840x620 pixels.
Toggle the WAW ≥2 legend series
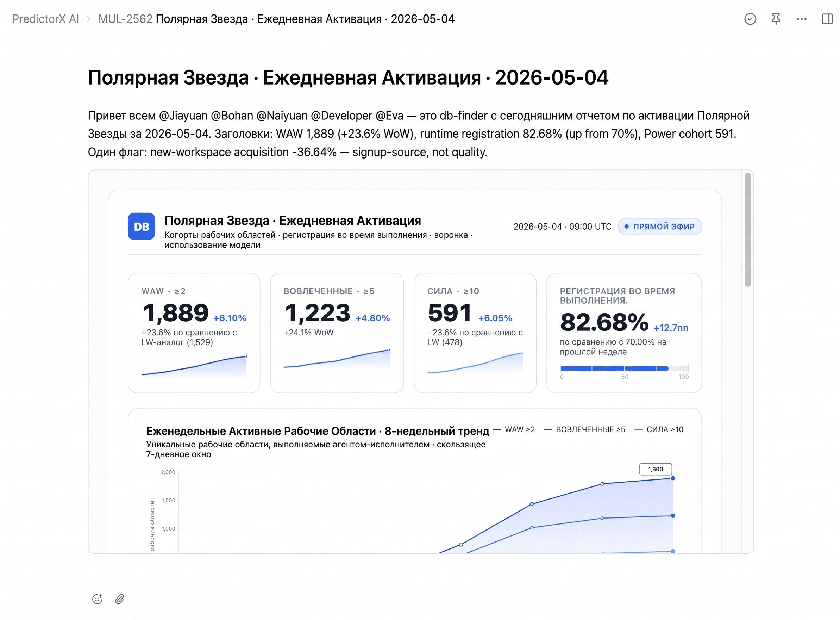coord(514,429)
